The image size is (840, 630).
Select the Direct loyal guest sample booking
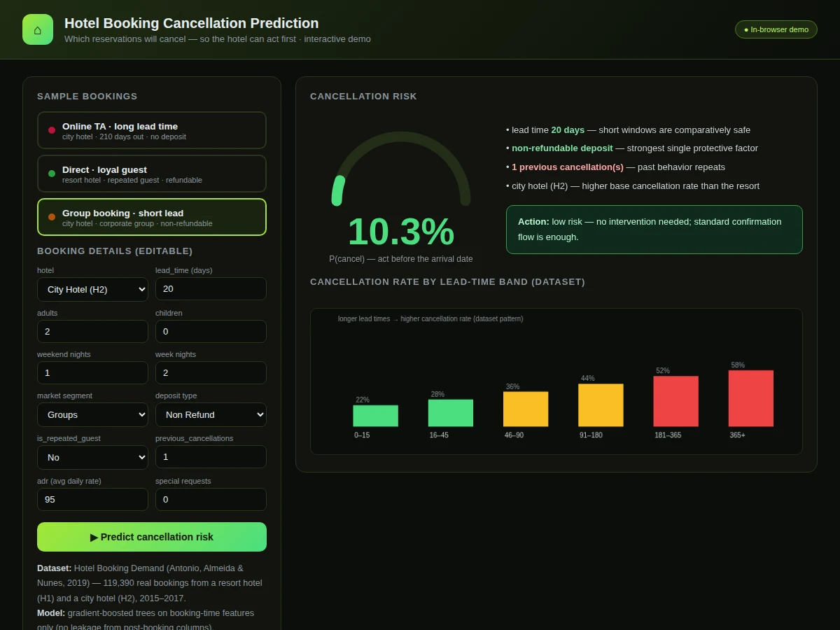tap(152, 174)
